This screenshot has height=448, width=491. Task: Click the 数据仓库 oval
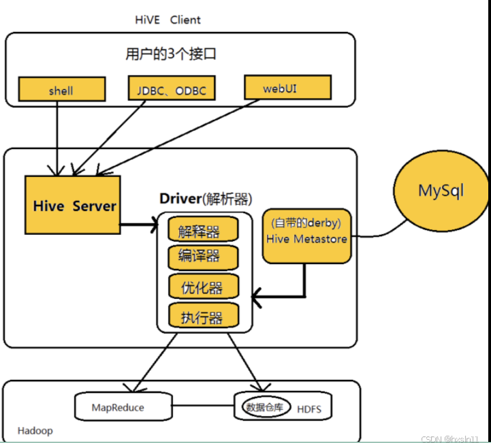coord(266,406)
